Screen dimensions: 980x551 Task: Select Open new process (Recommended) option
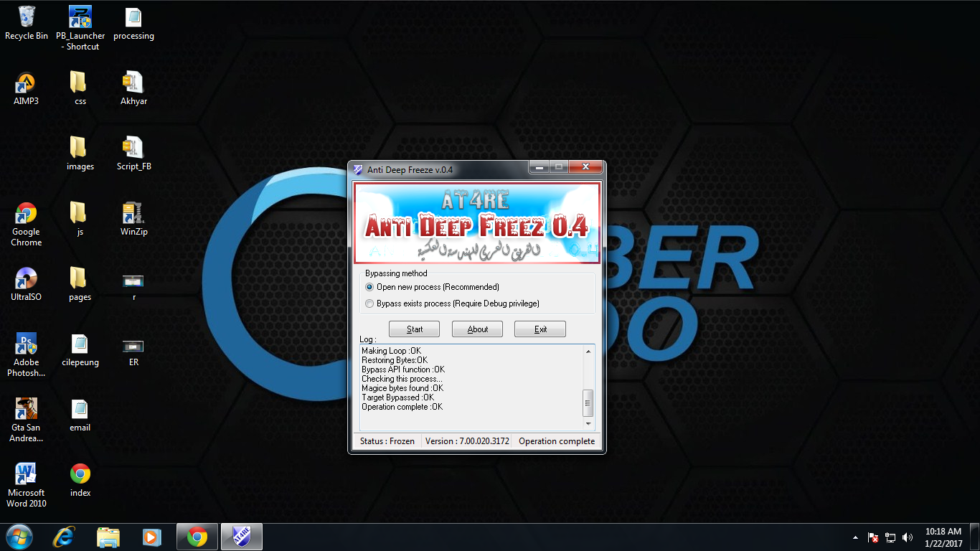(432, 287)
